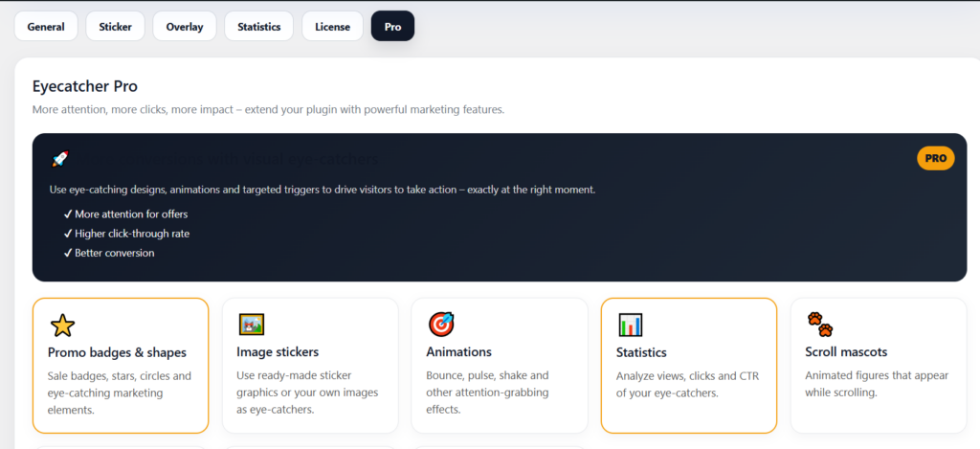The width and height of the screenshot is (980, 449).
Task: Click the "Higher click-through rate" list item
Action: coord(132,234)
